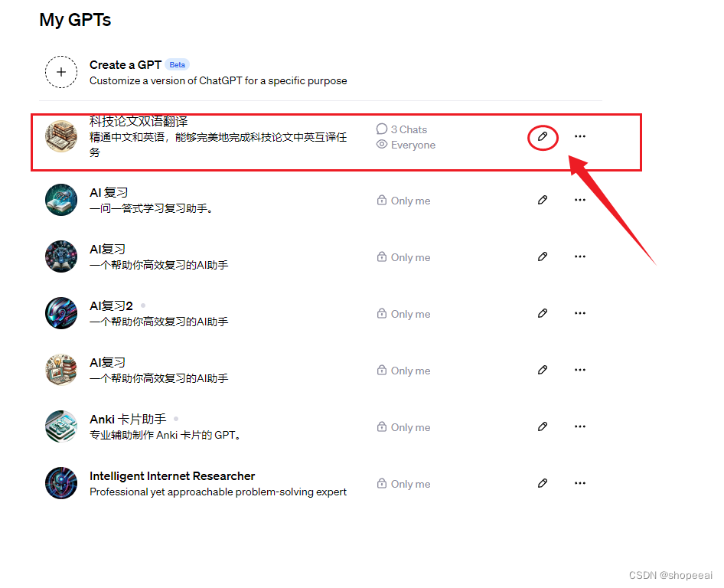Click the pencil icon in the AI复习2 row
This screenshot has height=588, width=724.
pyautogui.click(x=543, y=313)
